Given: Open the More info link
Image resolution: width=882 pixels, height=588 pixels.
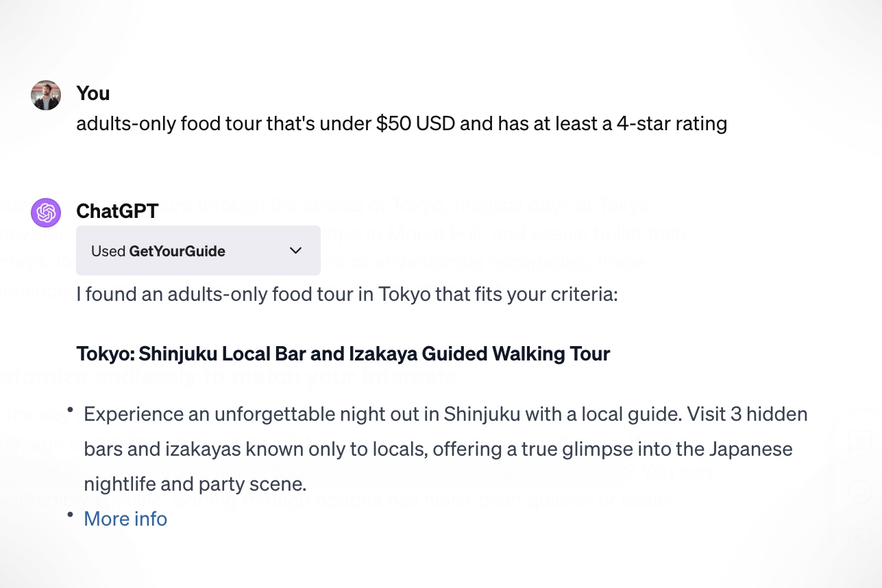Looking at the screenshot, I should pyautogui.click(x=125, y=519).
